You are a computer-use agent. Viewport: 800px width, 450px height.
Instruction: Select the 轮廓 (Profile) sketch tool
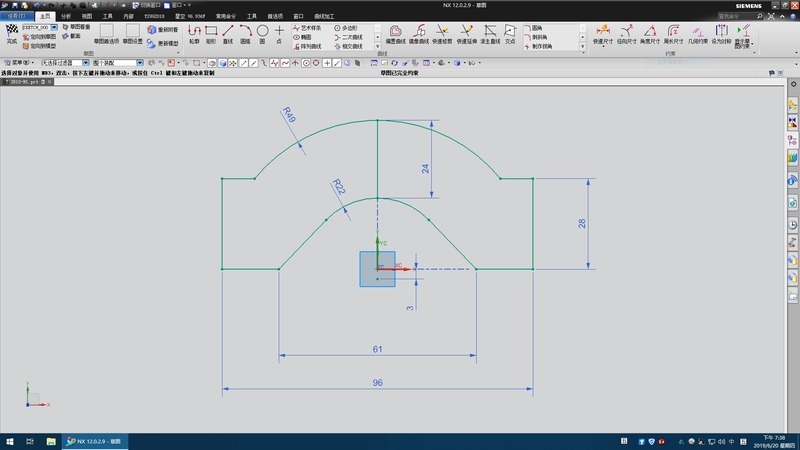(194, 33)
